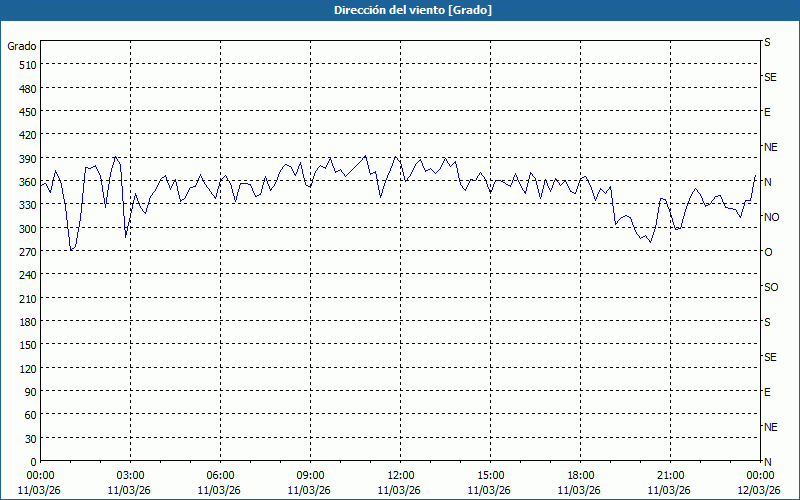This screenshot has height=500, width=800.
Task: Select the 18:00 time axis marker
Action: pos(580,475)
